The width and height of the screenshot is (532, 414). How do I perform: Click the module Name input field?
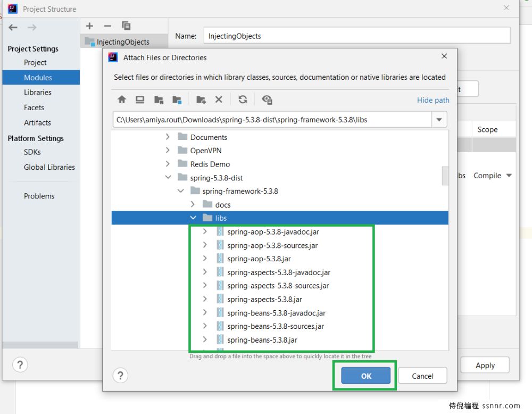[357, 36]
